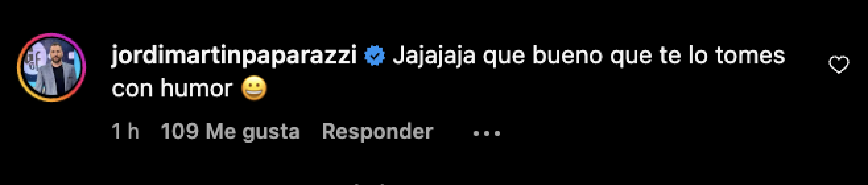Like the comment with the heart icon
This screenshot has width=868, height=185.
(839, 65)
